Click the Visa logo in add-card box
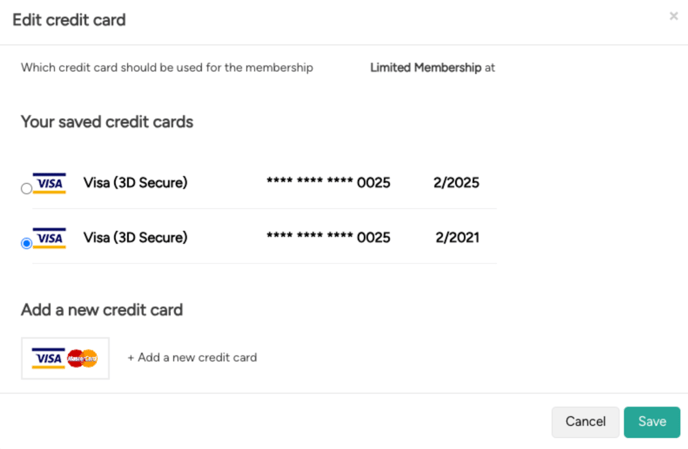 coord(48,358)
